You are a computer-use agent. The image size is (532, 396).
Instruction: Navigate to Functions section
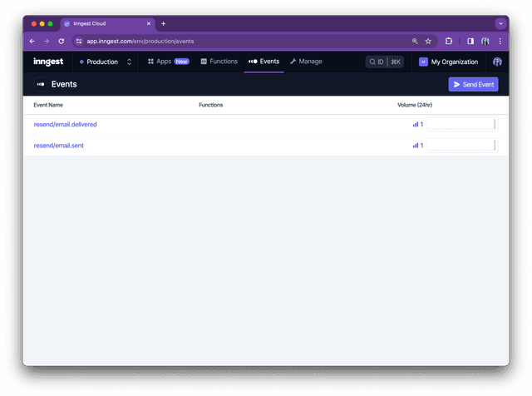coord(219,62)
